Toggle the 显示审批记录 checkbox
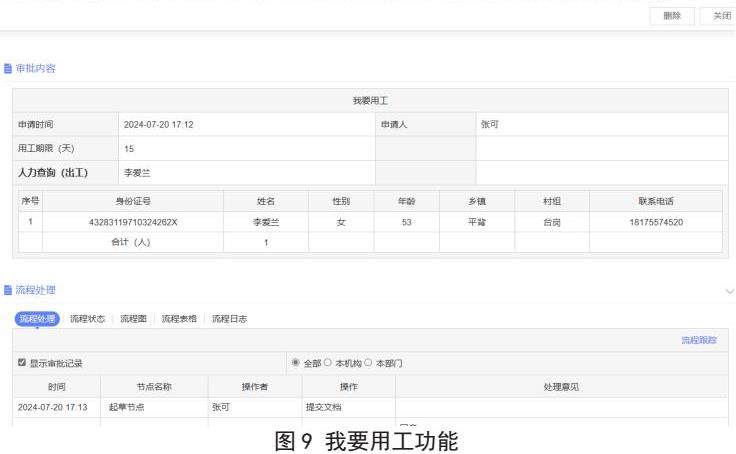This screenshot has width=736, height=454. pos(22,362)
